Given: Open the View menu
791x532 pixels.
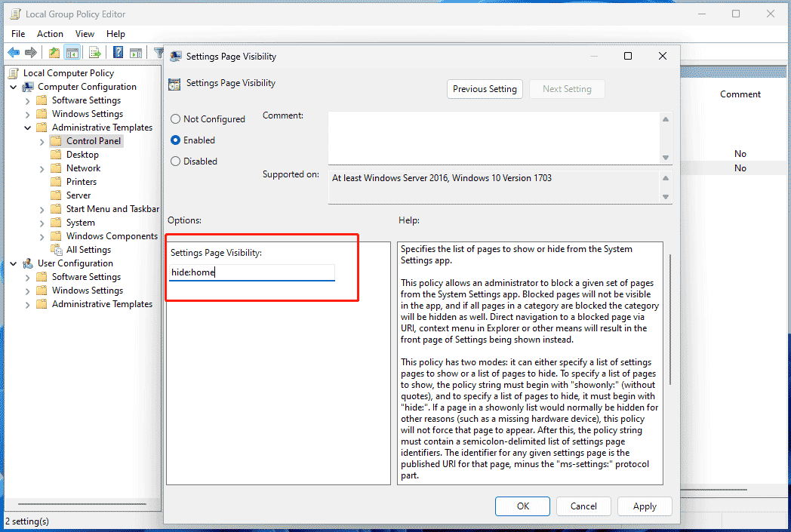Looking at the screenshot, I should tap(85, 34).
